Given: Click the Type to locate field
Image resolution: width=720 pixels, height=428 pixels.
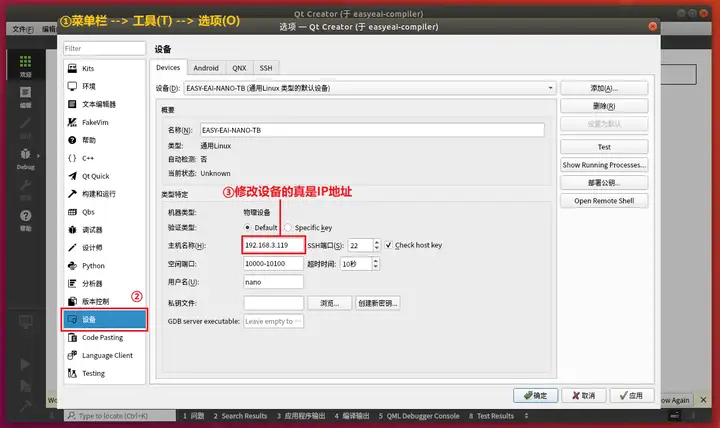Looking at the screenshot, I should [x=120, y=416].
